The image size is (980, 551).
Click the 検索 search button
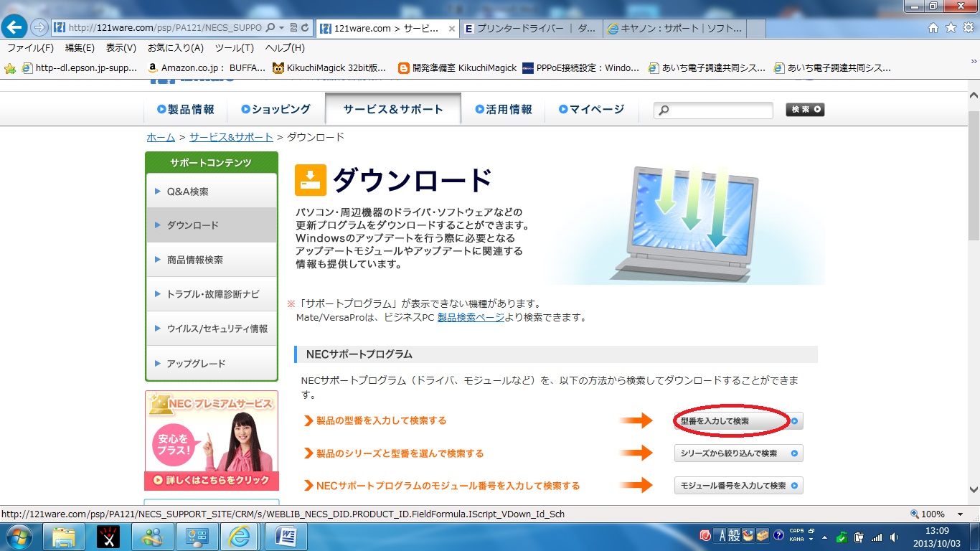805,110
